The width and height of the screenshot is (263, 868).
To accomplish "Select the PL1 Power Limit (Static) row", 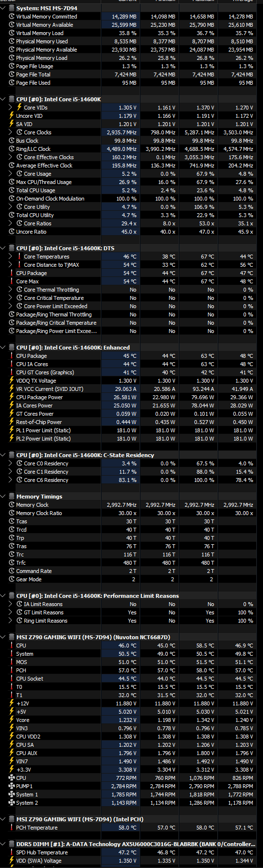I will pos(131,430).
